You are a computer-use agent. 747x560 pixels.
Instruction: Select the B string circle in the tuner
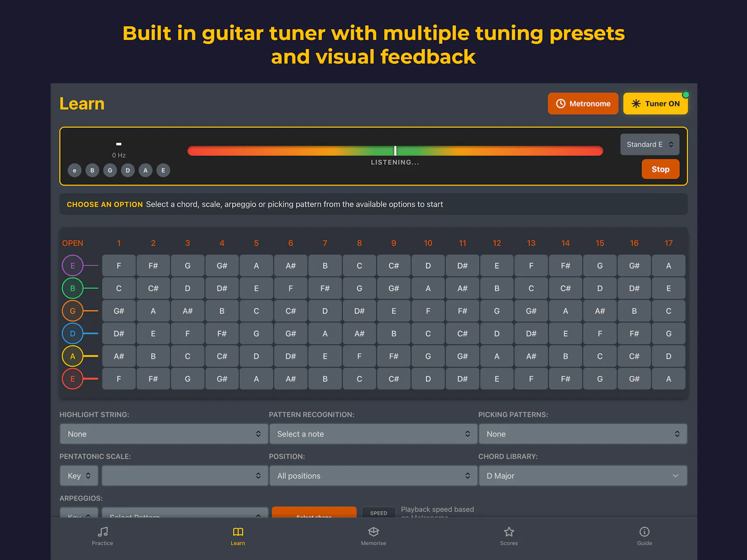click(92, 170)
